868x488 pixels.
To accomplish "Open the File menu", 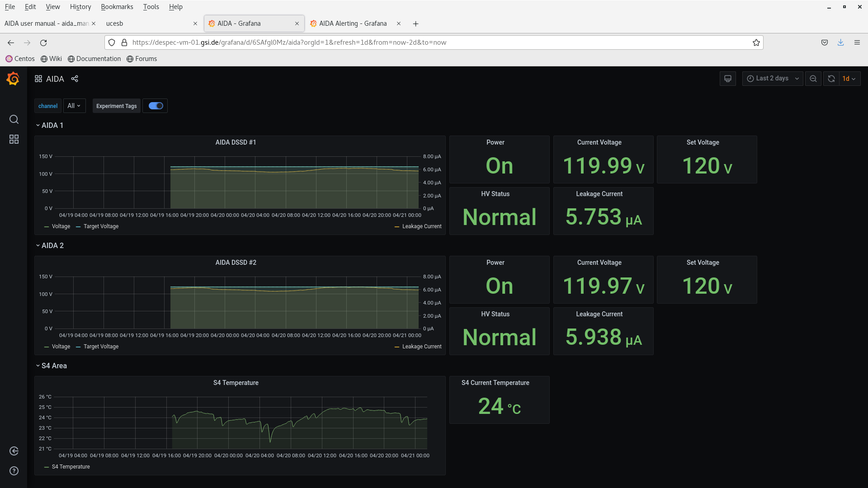I will (10, 7).
